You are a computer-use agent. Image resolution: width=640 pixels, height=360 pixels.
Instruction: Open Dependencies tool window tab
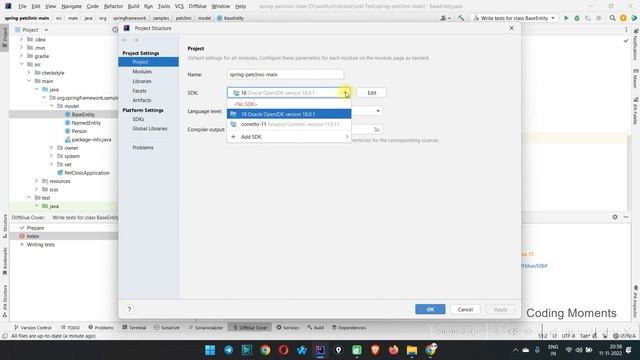(349, 328)
